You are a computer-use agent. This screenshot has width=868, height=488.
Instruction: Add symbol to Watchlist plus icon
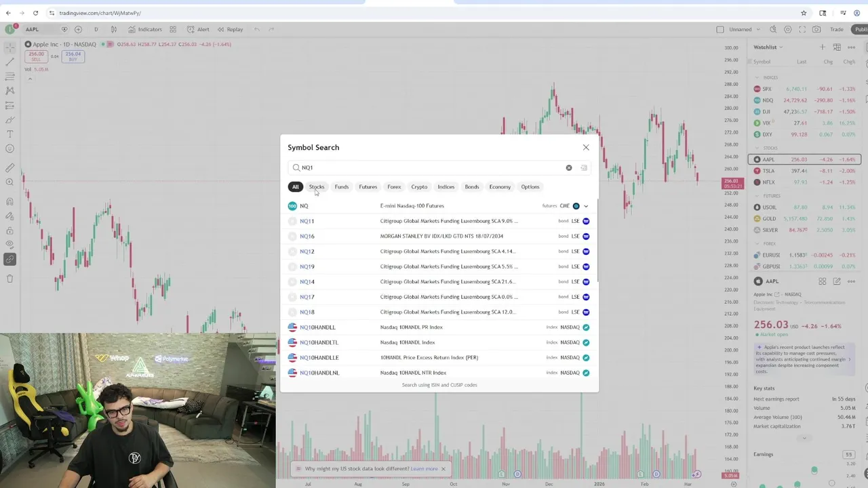pos(823,47)
